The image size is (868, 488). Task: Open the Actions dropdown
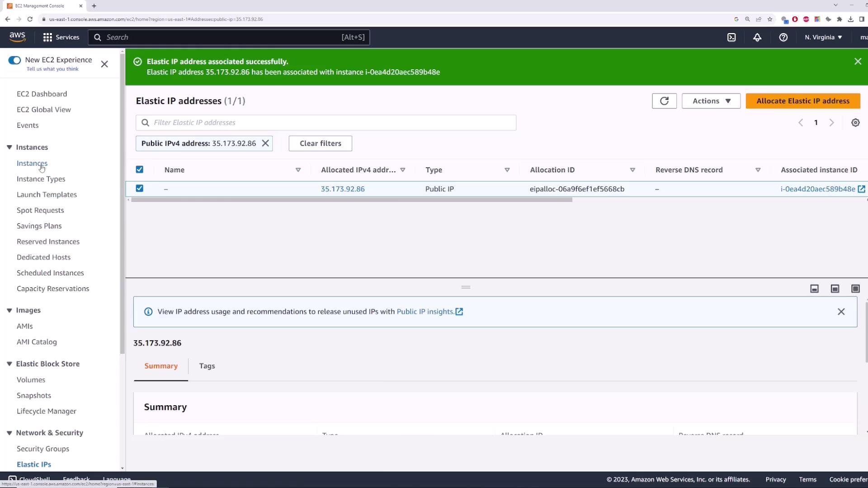tap(711, 101)
